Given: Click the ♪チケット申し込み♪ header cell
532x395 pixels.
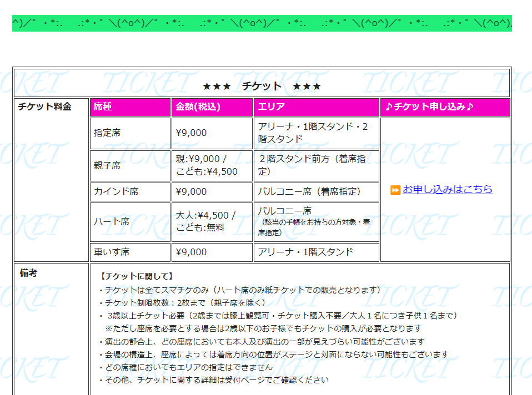Looking at the screenshot, I should [x=445, y=107].
